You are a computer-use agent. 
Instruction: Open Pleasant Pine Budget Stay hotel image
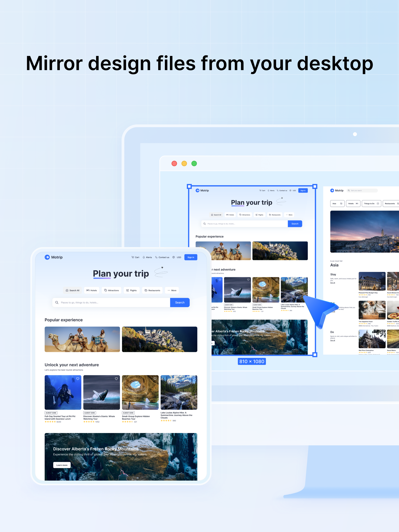pos(372,281)
